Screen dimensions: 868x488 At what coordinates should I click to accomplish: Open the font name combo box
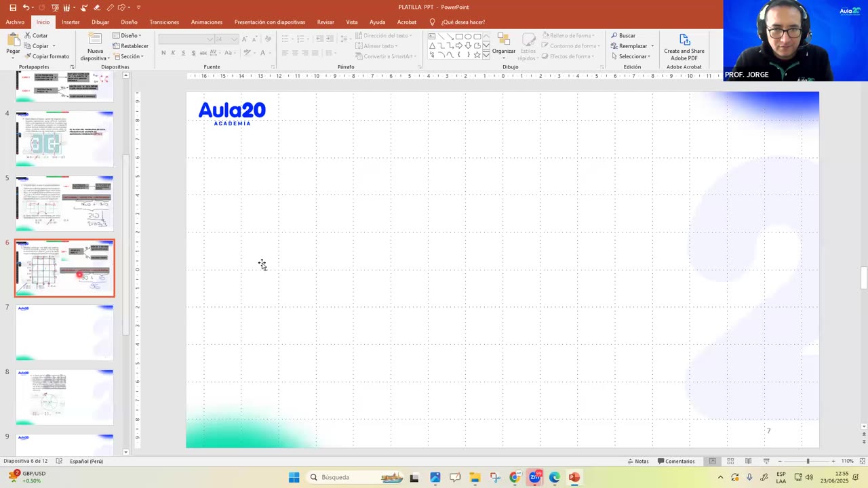186,39
